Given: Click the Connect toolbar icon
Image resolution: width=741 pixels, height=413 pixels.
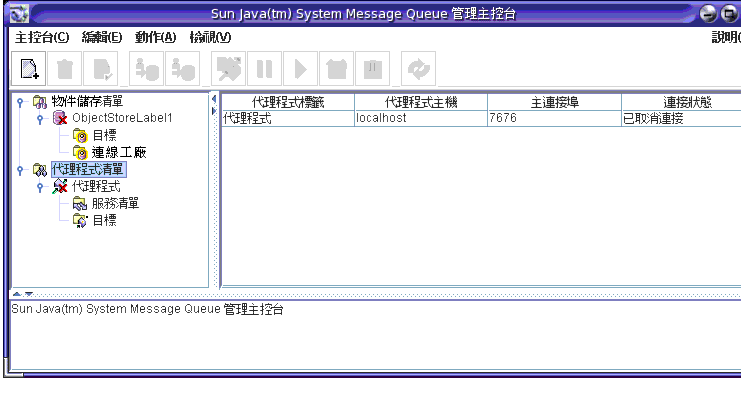Looking at the screenshot, I should click(x=146, y=69).
